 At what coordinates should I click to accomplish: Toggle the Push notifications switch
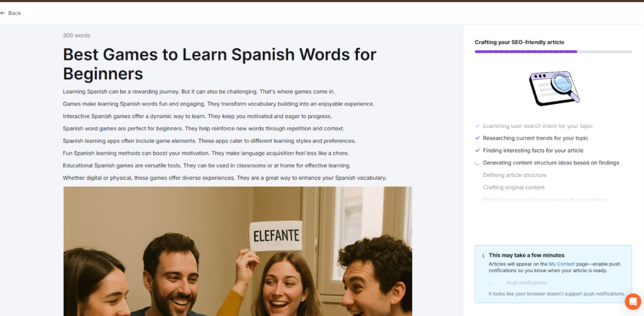(x=492, y=283)
